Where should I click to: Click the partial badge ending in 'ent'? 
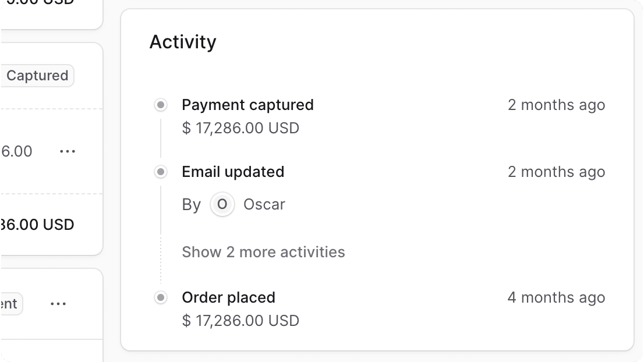tap(9, 304)
